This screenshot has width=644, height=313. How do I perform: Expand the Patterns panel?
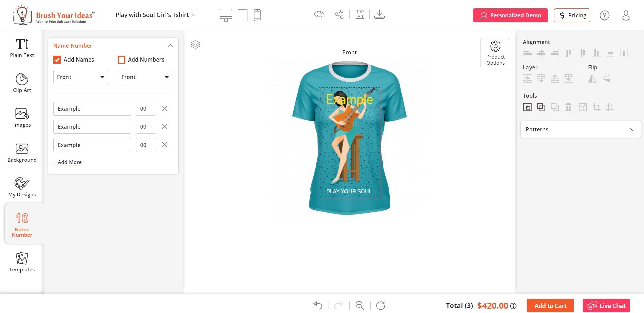click(x=581, y=129)
